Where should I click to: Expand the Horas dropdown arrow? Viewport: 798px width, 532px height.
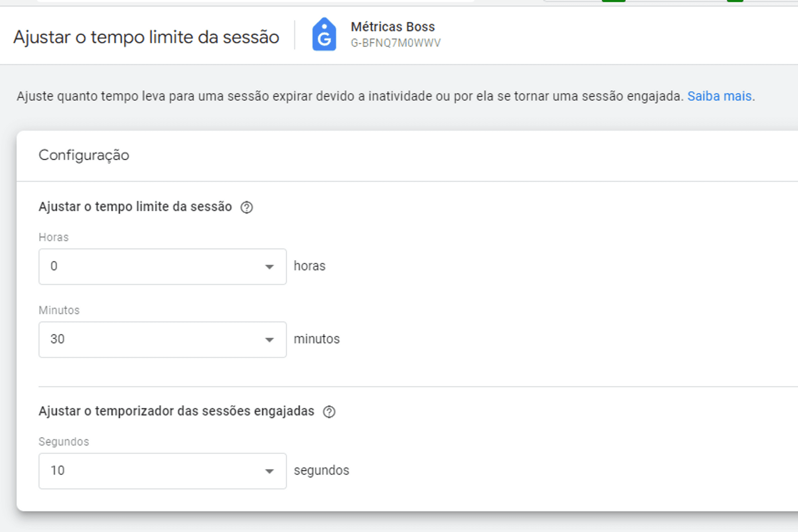pos(269,267)
